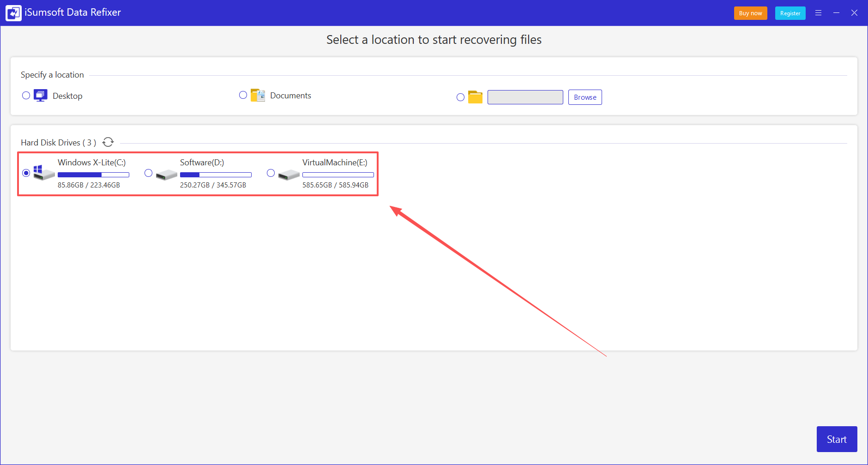
Task: Click the C: drive capacity usage bar
Action: coord(93,174)
